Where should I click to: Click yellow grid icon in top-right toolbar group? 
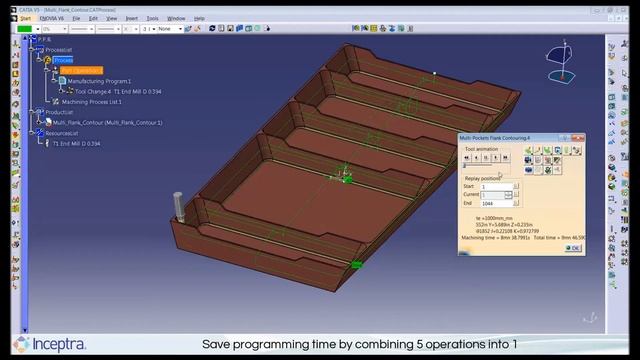tap(373, 28)
